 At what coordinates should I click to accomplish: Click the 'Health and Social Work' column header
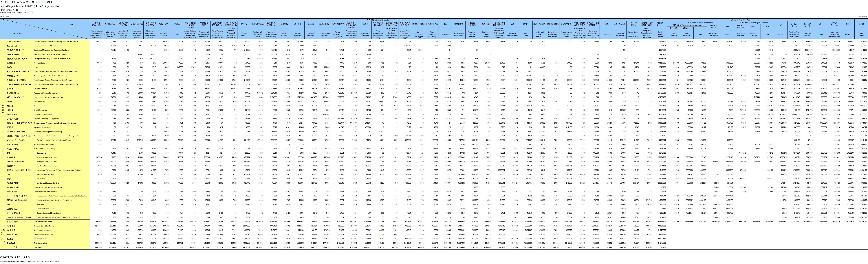[x=620, y=34]
